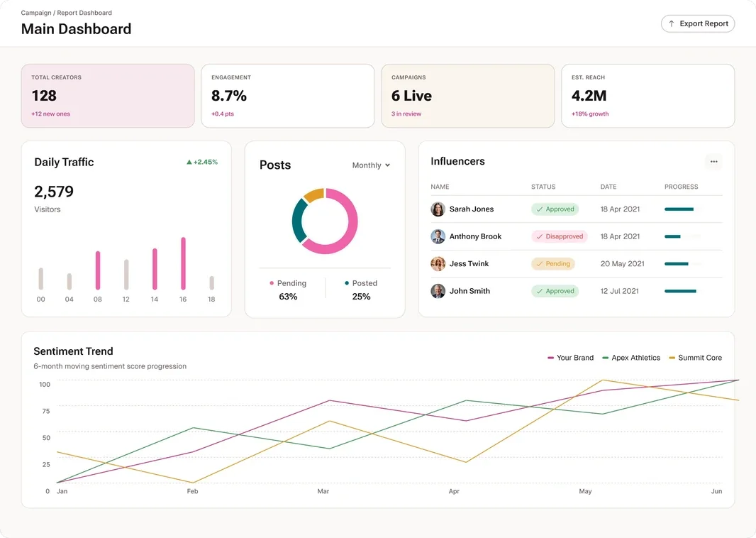
Task: Click the grey 18 bar in Daily Traffic
Action: point(211,282)
